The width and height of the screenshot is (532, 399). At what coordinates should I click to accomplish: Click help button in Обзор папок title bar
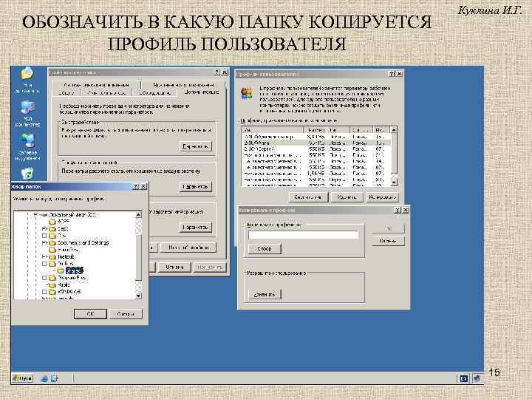(135, 186)
